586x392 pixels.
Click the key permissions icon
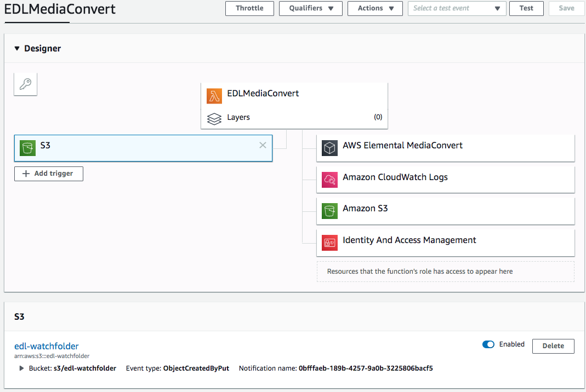click(25, 84)
